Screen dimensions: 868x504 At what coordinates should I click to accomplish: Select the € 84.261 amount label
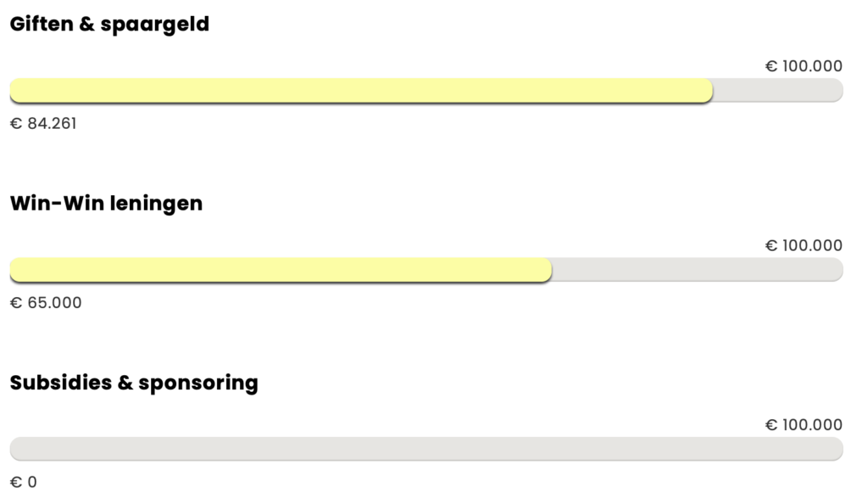click(x=43, y=124)
